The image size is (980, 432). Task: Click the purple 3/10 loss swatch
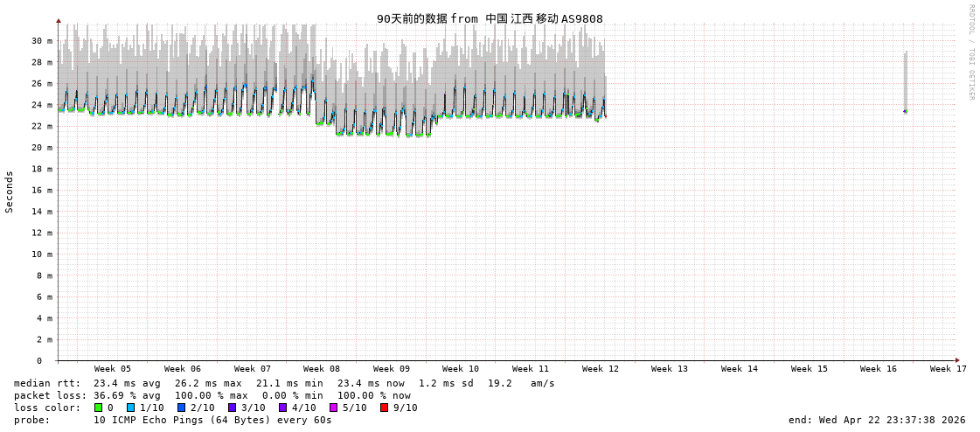[232, 408]
